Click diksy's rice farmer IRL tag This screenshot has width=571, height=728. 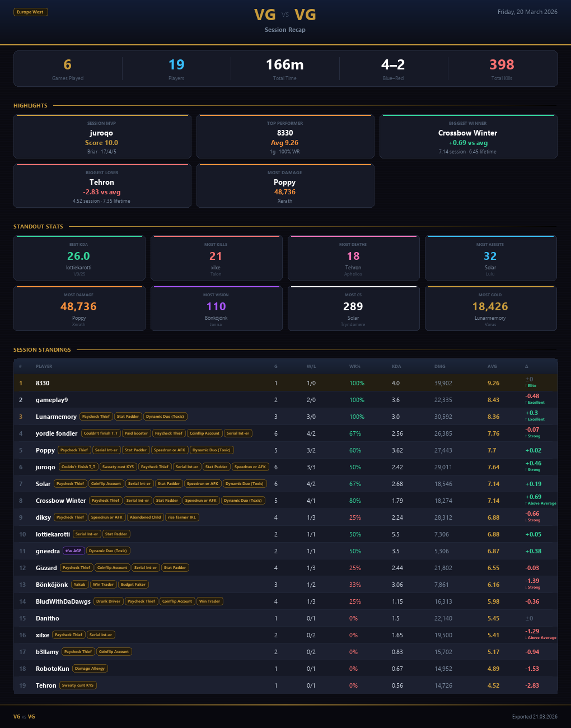182,517
